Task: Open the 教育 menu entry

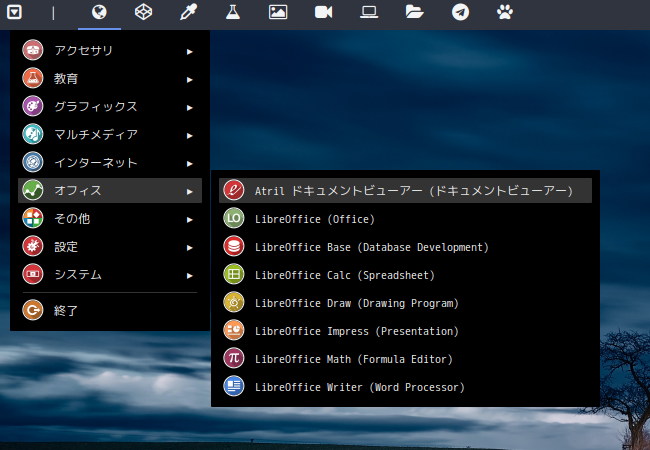Action: pos(110,78)
